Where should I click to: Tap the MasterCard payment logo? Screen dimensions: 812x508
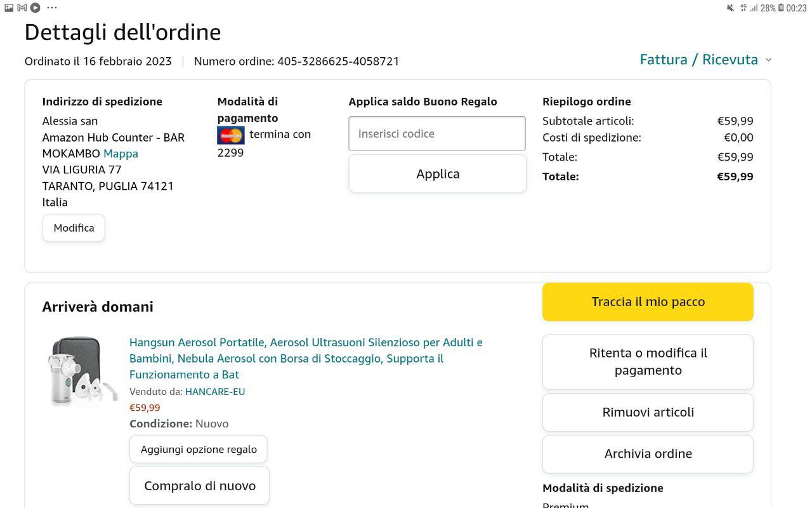click(230, 135)
